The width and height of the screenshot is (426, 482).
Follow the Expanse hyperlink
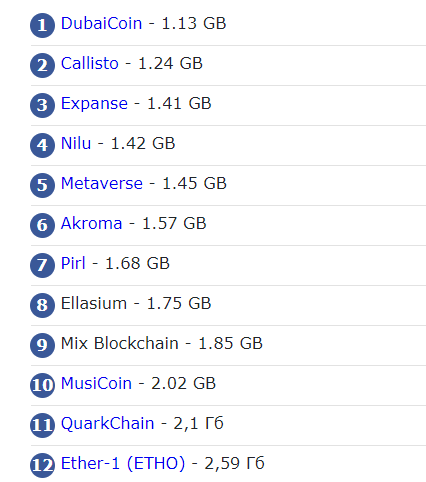click(94, 104)
